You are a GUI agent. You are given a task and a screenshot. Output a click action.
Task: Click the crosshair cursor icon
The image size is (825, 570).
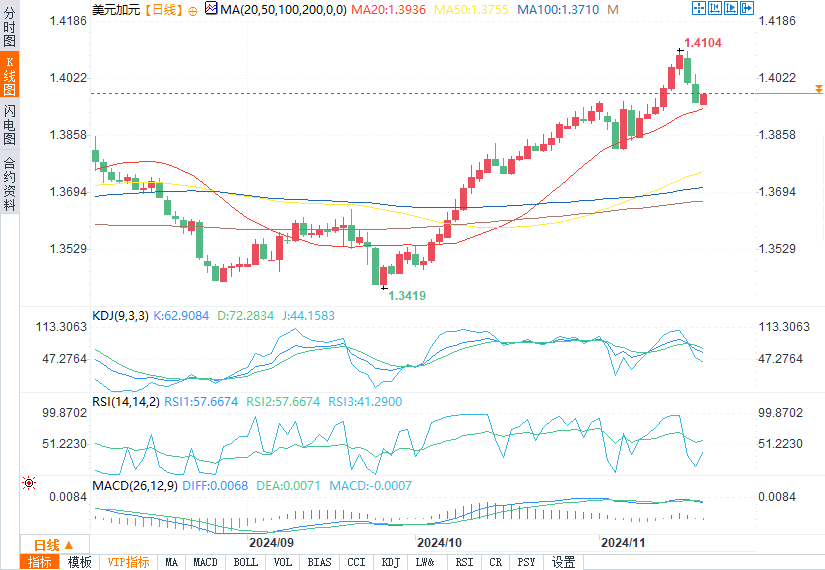[x=699, y=8]
